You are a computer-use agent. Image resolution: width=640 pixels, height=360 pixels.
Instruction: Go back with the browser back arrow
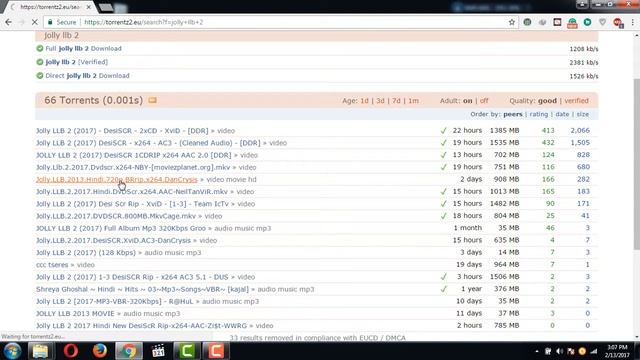click(x=9, y=22)
